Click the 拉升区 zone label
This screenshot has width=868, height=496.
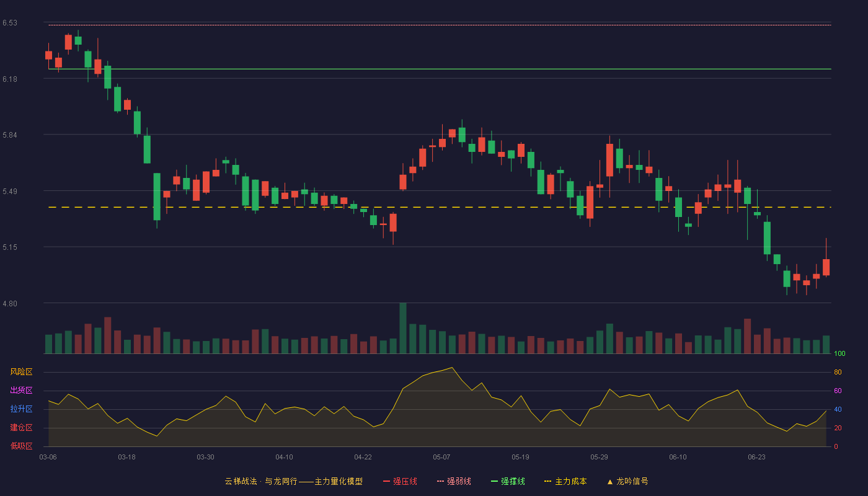point(21,409)
